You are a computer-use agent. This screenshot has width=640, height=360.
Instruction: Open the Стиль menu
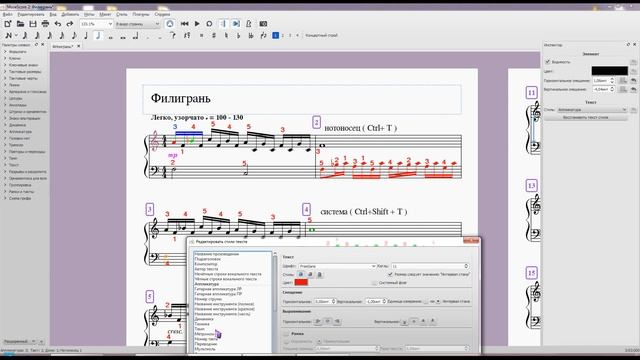click(x=122, y=14)
